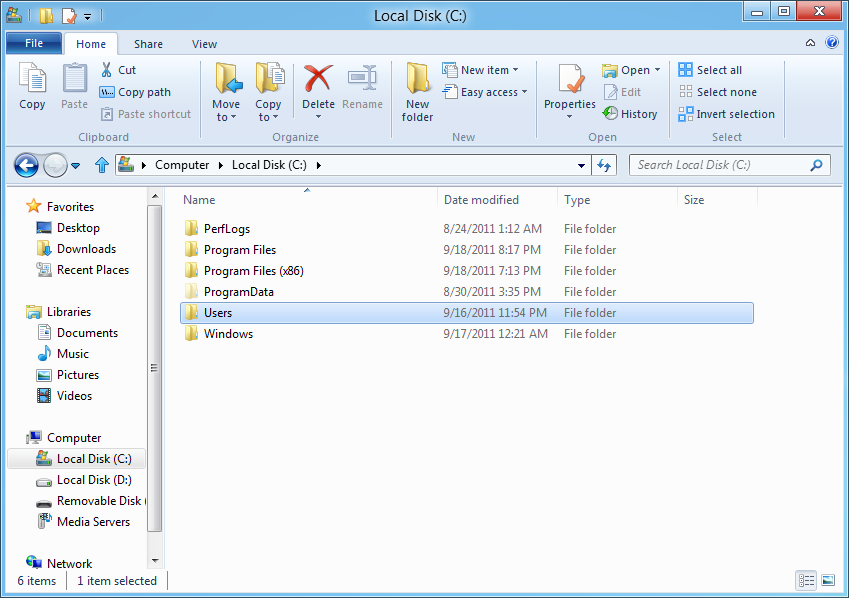
Task: Expand the arrow after Local Disk (C:) in address bar
Action: [x=318, y=165]
